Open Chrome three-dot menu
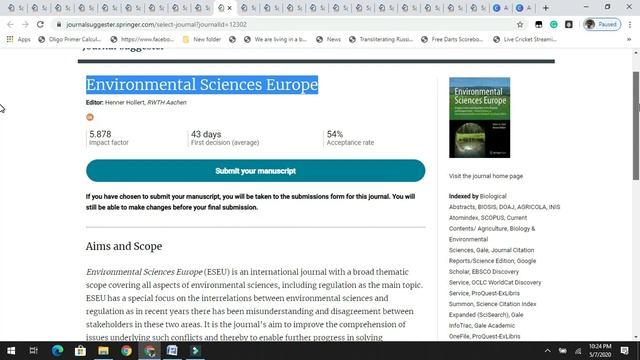640x360 pixels. (x=630, y=24)
